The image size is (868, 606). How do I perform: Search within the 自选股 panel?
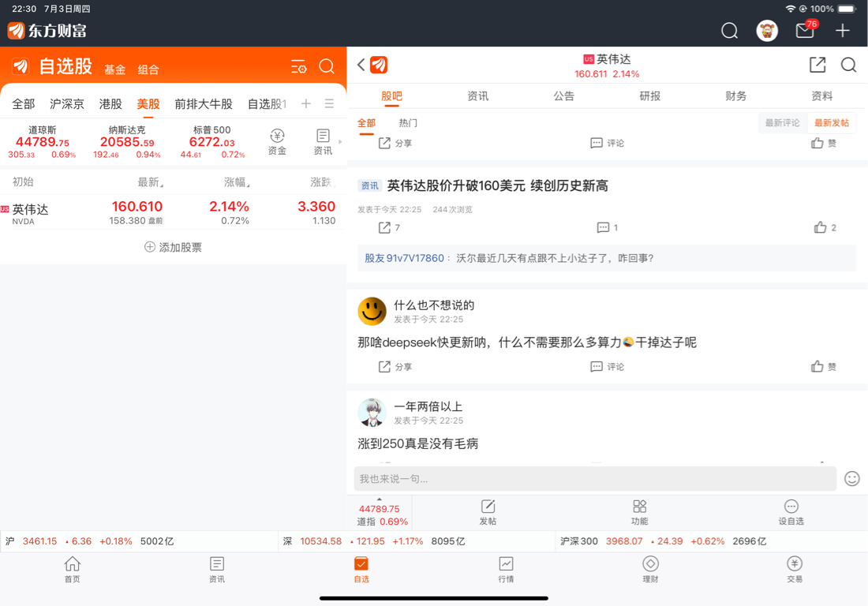pyautogui.click(x=327, y=66)
